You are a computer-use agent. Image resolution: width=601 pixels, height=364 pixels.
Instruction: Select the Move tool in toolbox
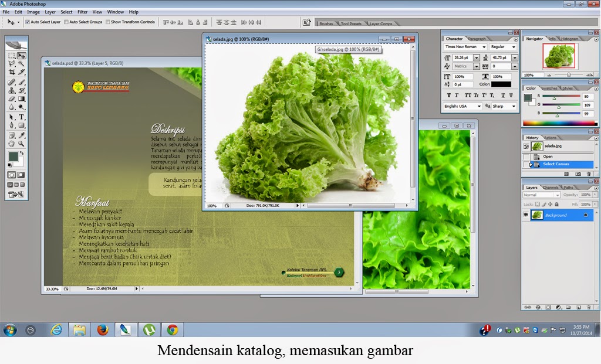[x=22, y=56]
